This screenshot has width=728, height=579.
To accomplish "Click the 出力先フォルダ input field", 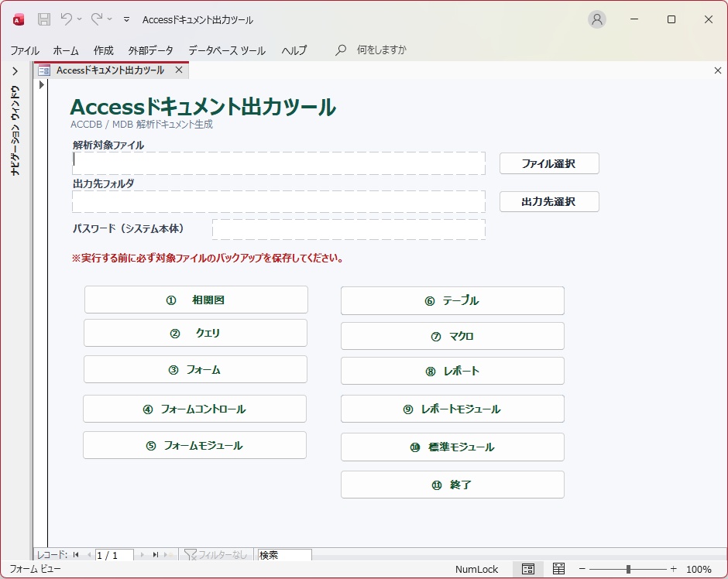I will [x=279, y=201].
